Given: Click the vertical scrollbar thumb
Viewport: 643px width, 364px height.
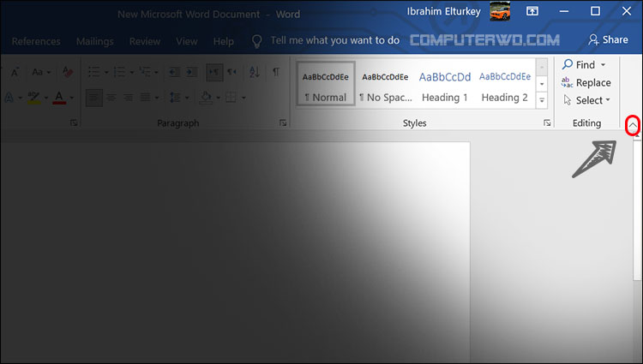Looking at the screenshot, I should pos(636,211).
